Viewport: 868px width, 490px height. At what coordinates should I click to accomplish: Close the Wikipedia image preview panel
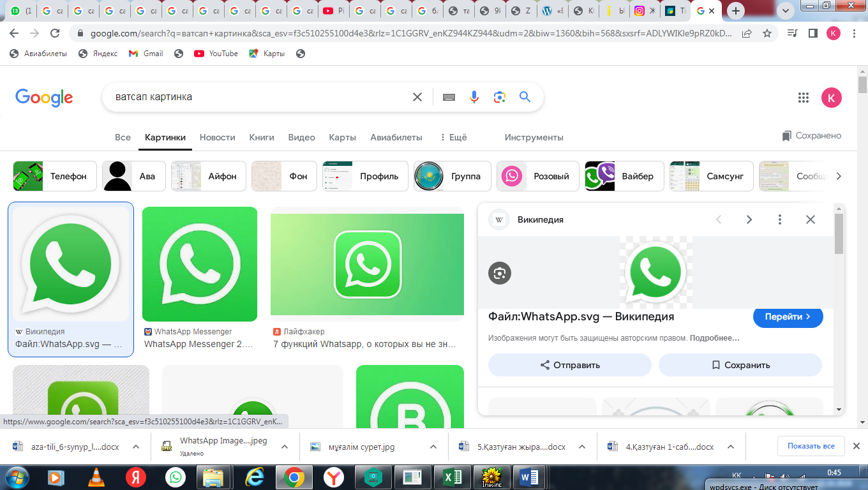point(811,219)
